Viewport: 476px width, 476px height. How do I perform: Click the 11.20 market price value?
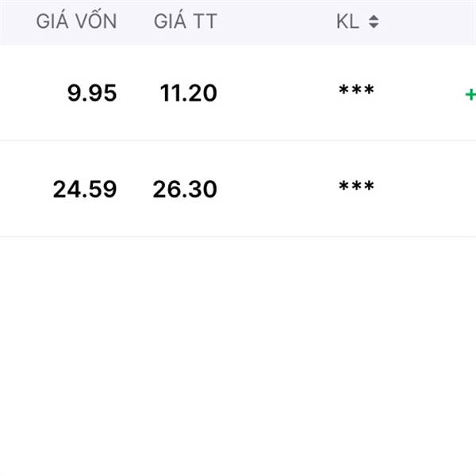189,93
